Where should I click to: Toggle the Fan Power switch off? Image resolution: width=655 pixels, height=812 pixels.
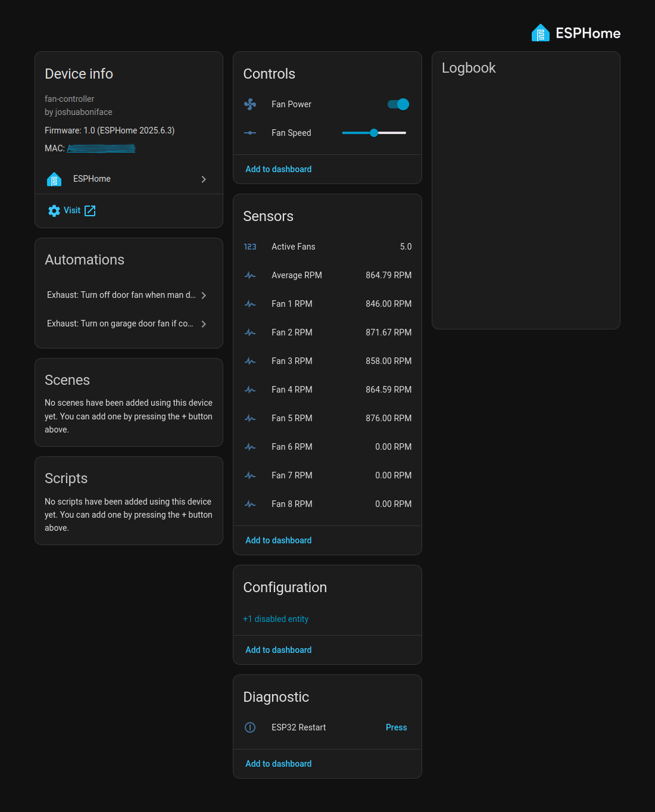(398, 104)
